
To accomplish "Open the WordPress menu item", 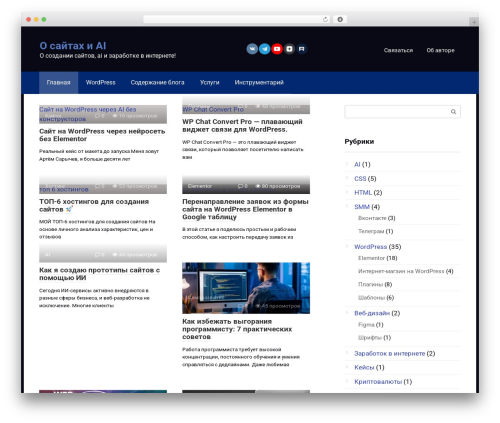I will [100, 82].
